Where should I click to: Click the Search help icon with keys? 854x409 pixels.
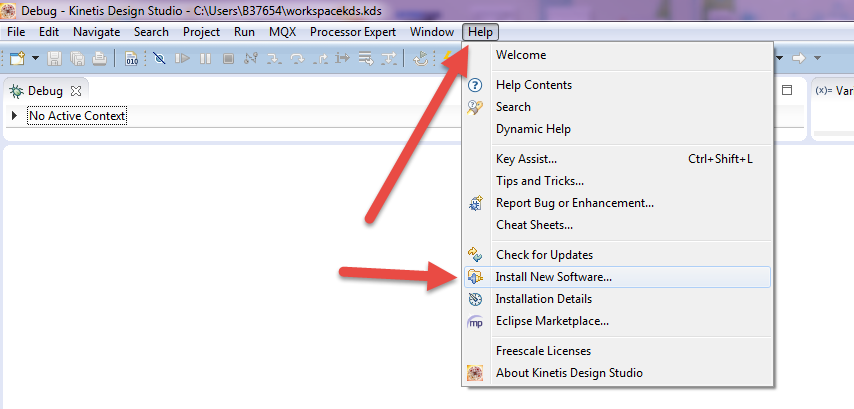pyautogui.click(x=475, y=107)
